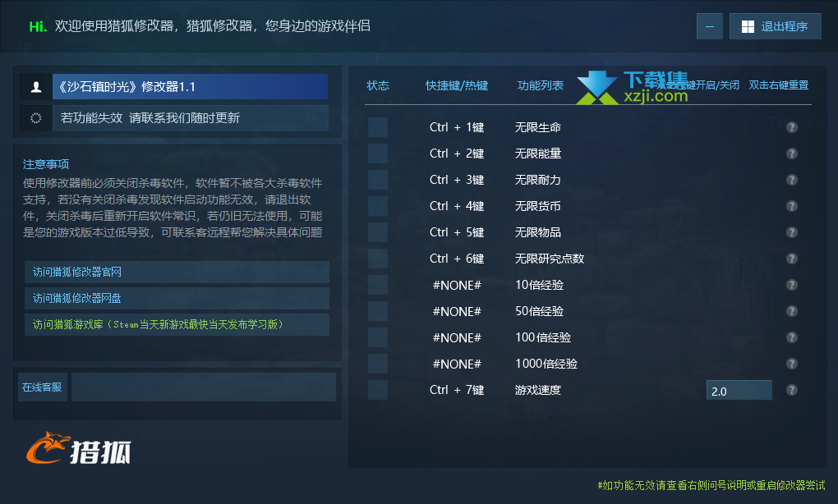Click help icon for 游戏速度
The width and height of the screenshot is (838, 504).
point(791,390)
